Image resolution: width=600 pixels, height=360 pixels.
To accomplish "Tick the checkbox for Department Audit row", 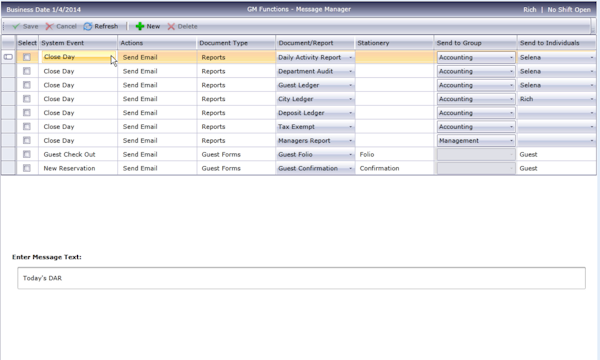I will point(26,71).
